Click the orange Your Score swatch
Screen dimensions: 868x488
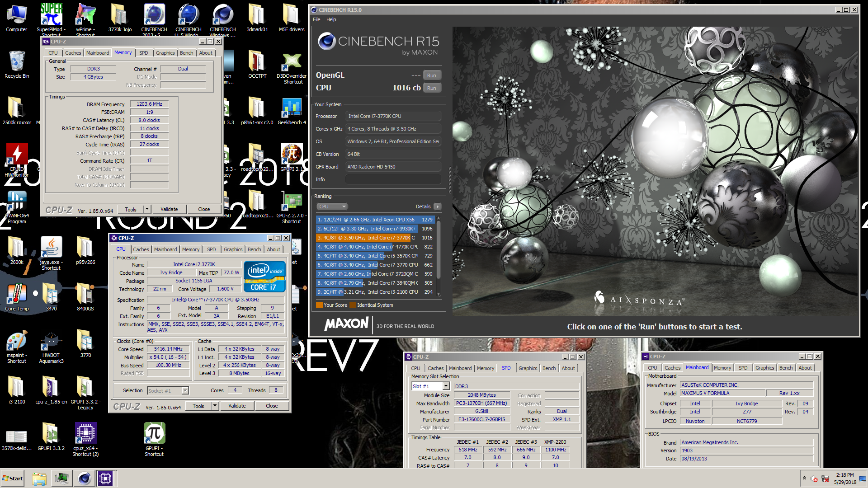click(319, 305)
